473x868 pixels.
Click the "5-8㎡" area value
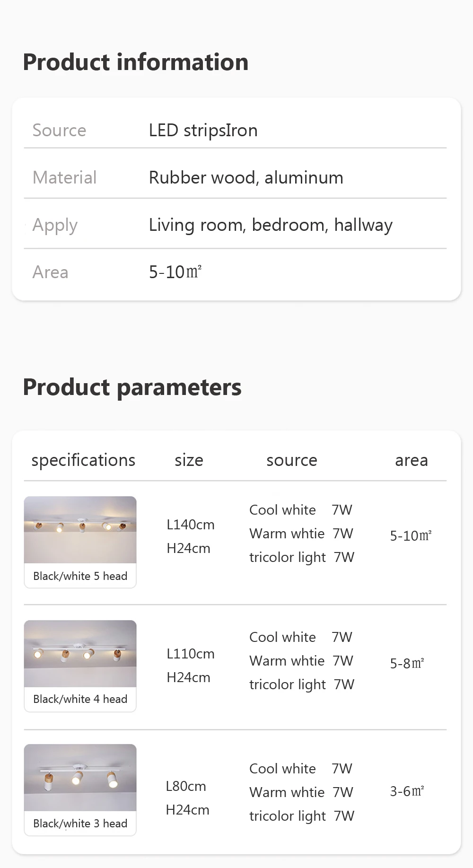pos(407,664)
